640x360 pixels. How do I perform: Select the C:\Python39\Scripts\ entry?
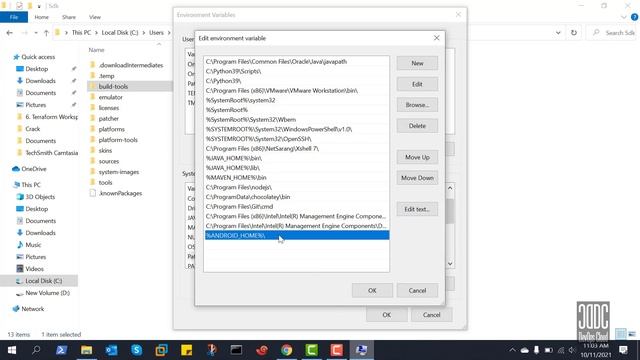pyautogui.click(x=297, y=71)
